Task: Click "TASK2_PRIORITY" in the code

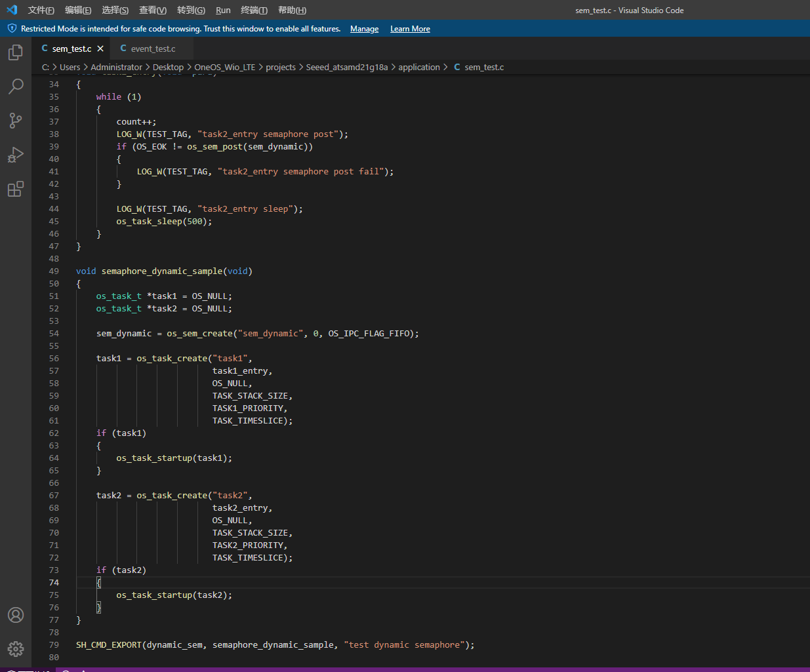Action: point(248,545)
